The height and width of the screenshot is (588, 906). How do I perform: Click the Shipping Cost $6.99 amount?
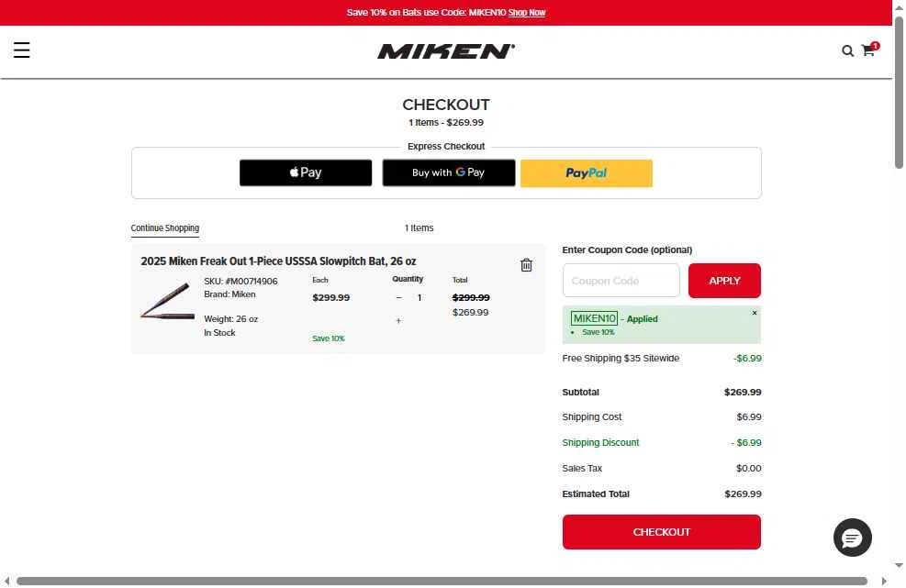pos(749,417)
